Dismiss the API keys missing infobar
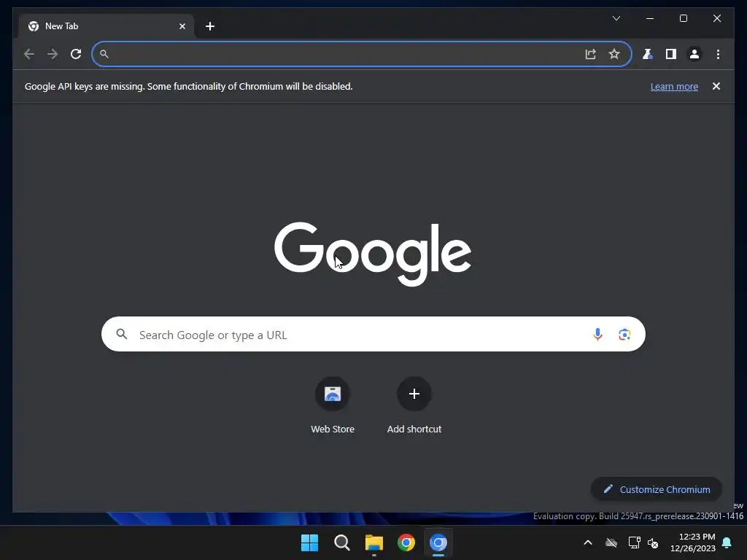This screenshot has height=560, width=747. click(x=716, y=86)
